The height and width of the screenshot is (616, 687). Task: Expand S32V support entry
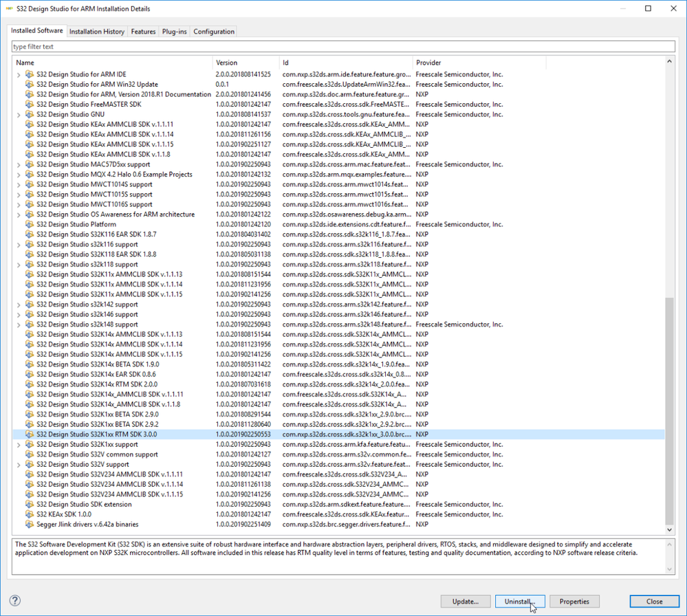19,465
